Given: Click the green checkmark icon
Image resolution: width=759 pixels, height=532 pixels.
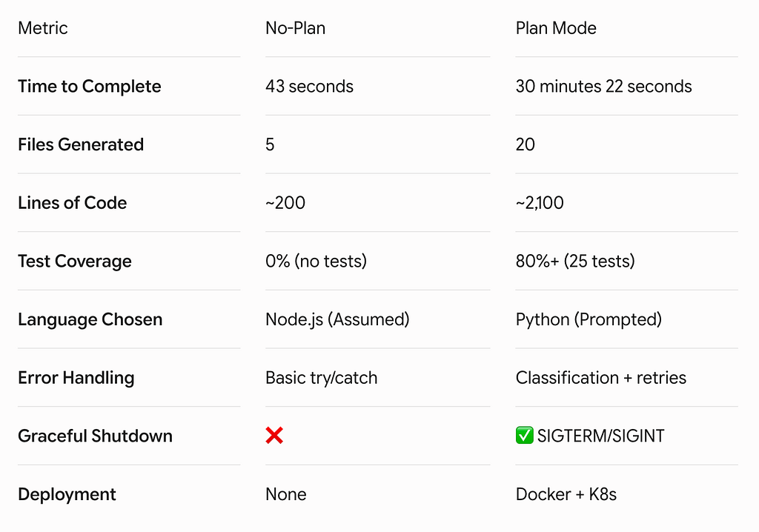Looking at the screenshot, I should 524,435.
